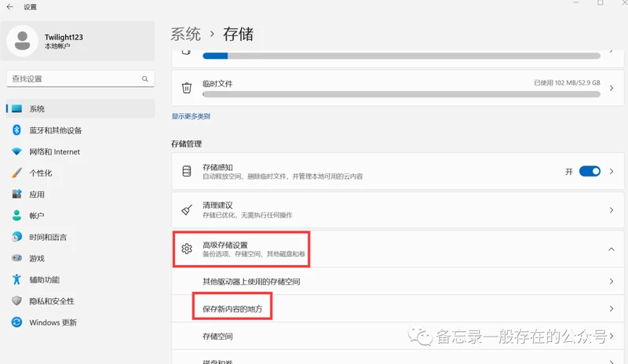Screen dimensions: 628x364
Task: Select the Personalization brush icon
Action: (16, 173)
